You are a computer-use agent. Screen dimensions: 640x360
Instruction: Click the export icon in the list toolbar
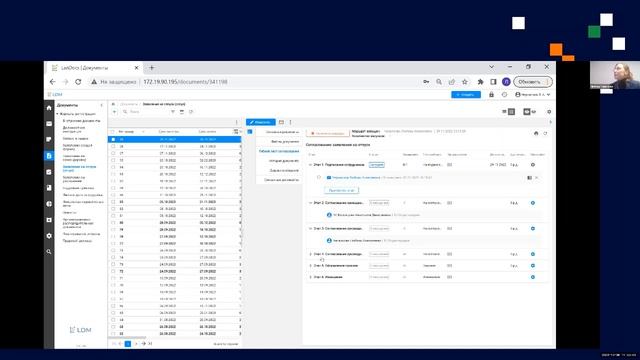tap(191, 112)
